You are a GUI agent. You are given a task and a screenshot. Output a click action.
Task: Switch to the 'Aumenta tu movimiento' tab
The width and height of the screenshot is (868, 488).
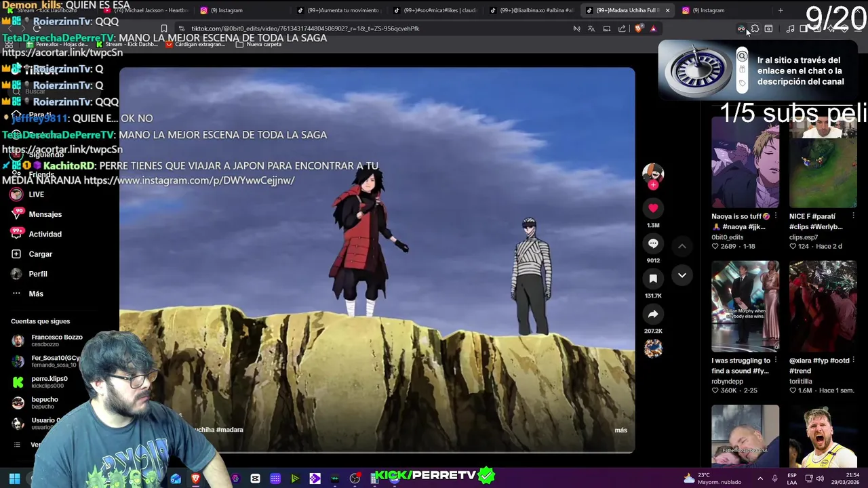pos(339,10)
